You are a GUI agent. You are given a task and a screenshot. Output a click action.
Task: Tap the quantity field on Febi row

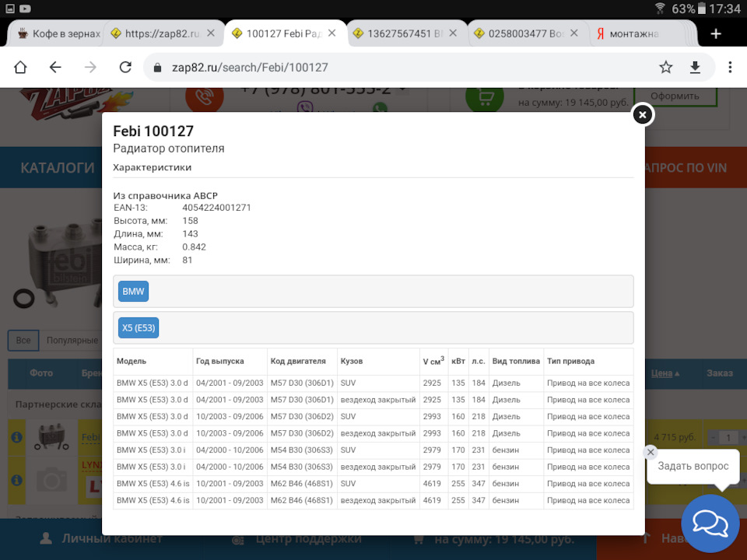[x=728, y=437]
